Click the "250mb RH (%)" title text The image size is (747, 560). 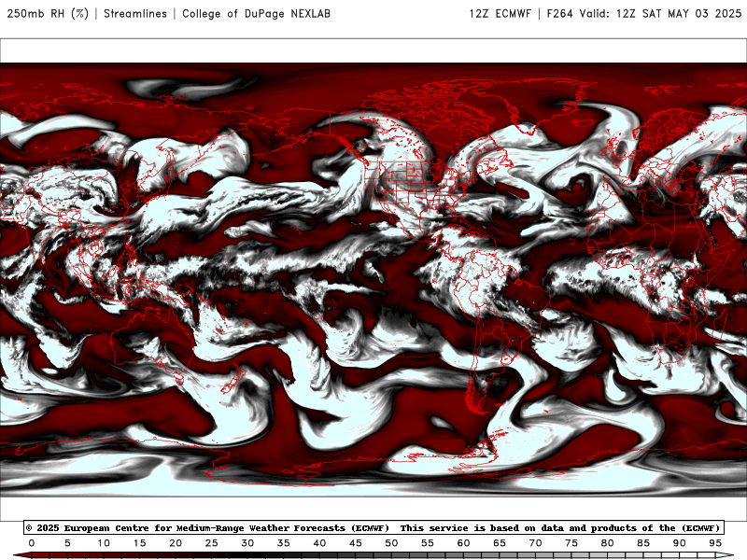[x=49, y=13]
